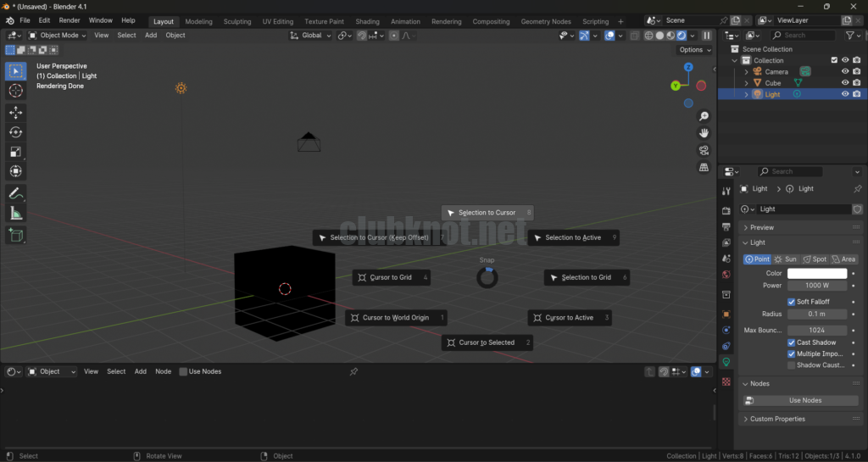Activate the Annotate tool

[15, 193]
